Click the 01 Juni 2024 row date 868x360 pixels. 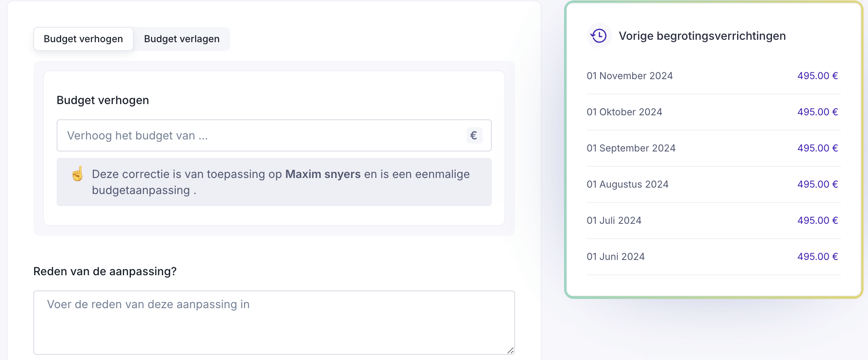615,257
